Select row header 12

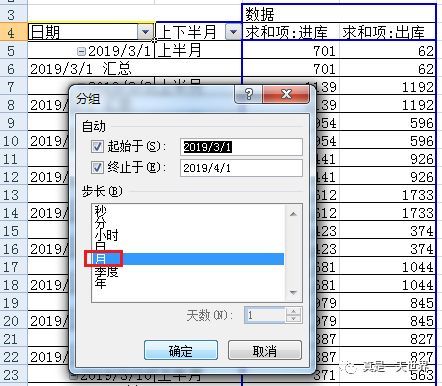point(13,177)
